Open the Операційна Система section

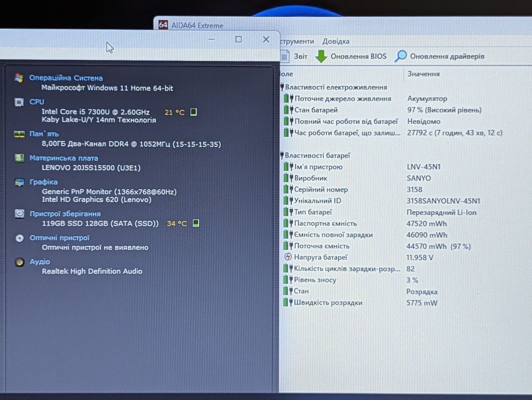(66, 78)
